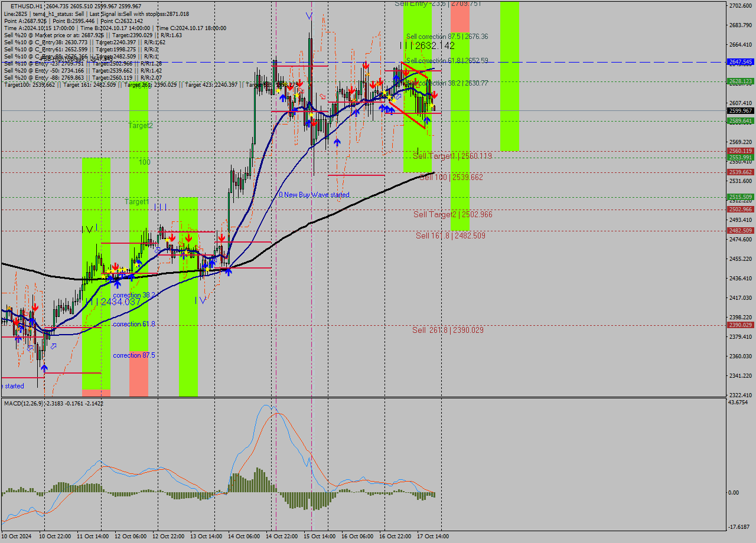Click the blue correction 87.5 label
Viewport: 756px width, 543px height.
(134, 355)
